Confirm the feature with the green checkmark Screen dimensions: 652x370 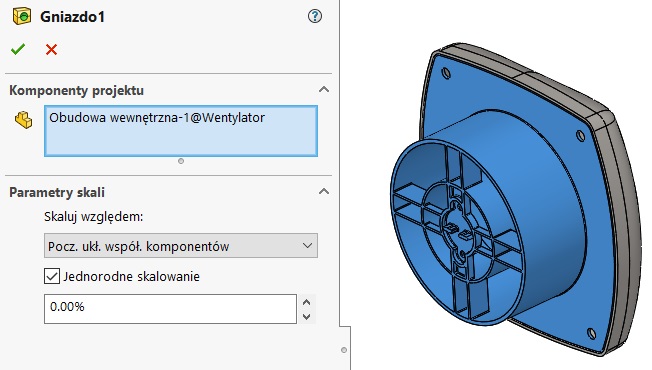18,49
